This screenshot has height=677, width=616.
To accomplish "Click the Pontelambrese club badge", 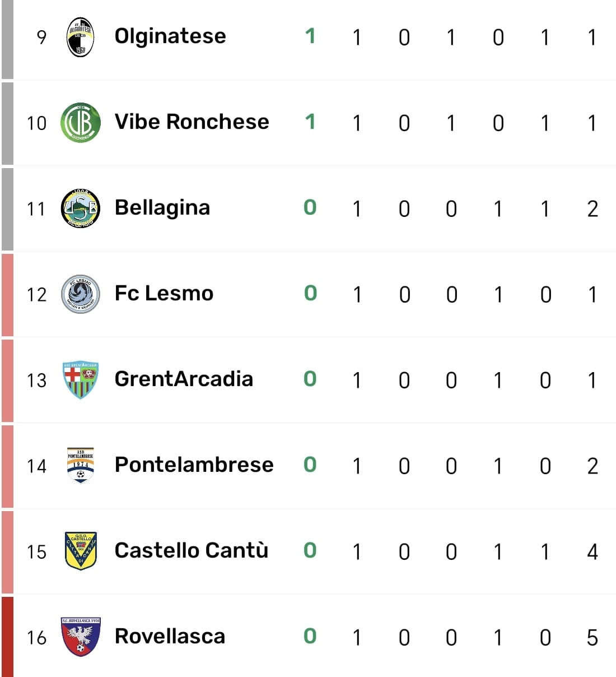I will (80, 466).
